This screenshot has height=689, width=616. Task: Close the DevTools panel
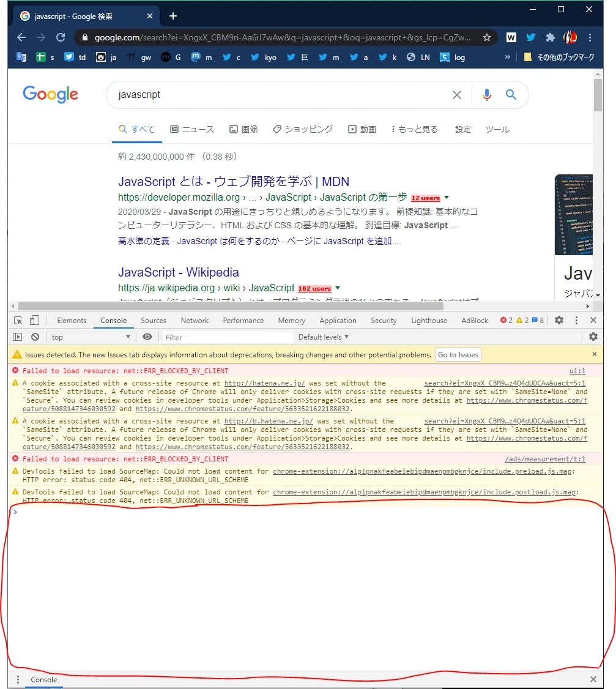[593, 321]
